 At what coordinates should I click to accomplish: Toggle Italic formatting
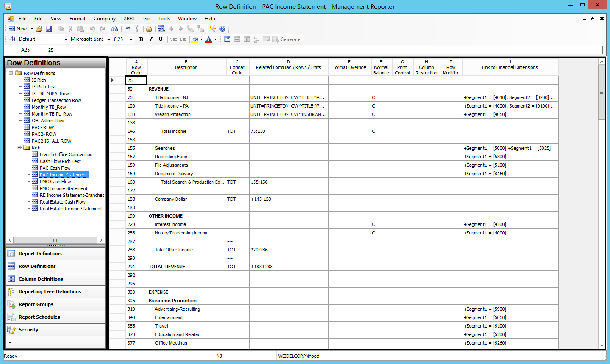tap(151, 39)
